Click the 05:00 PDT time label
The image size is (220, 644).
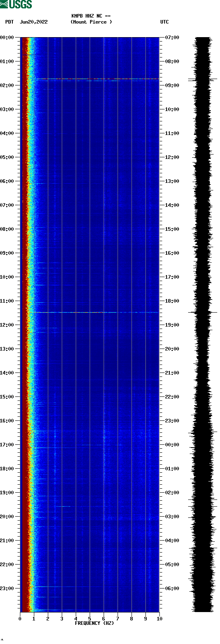pyautogui.click(x=7, y=157)
